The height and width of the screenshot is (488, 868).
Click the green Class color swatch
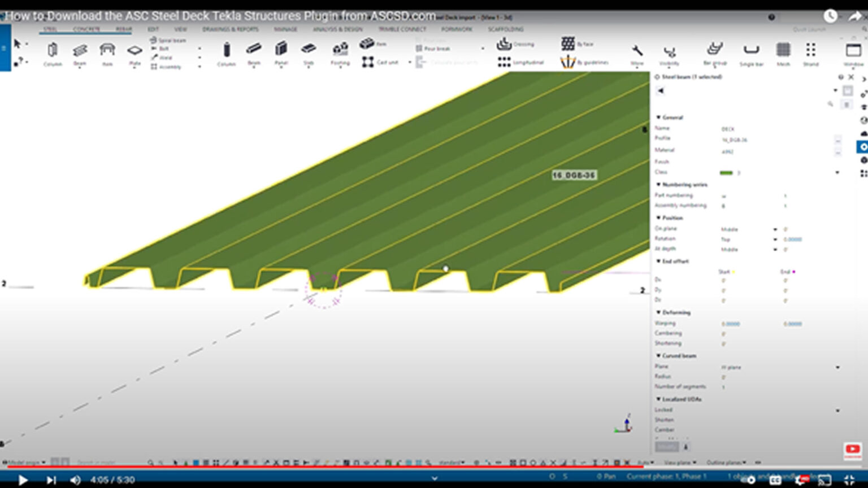(727, 173)
